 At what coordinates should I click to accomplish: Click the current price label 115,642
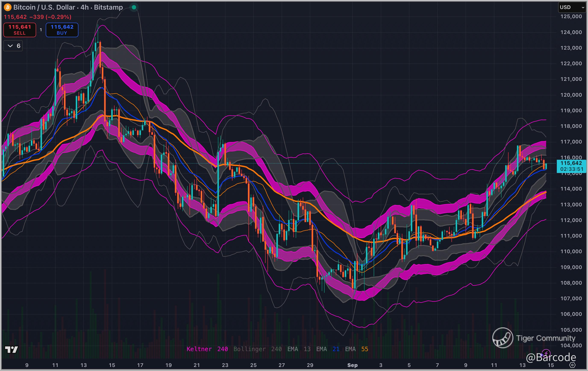click(x=571, y=163)
